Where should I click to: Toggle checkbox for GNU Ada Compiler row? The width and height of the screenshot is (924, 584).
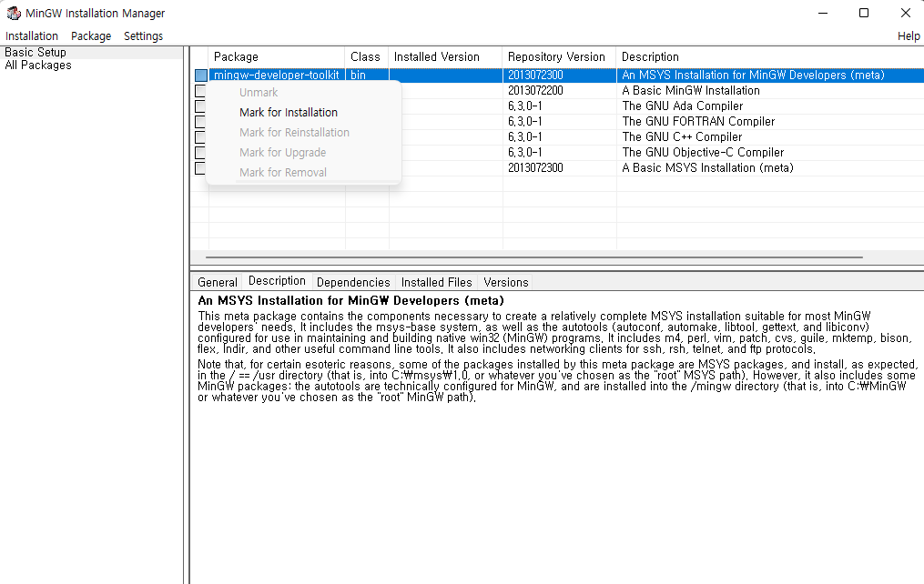200,106
